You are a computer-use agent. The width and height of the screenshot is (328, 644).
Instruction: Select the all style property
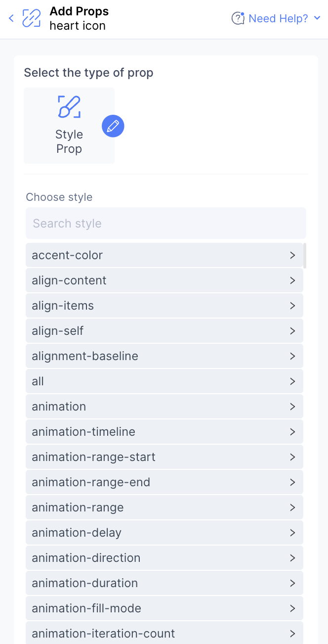[164, 381]
